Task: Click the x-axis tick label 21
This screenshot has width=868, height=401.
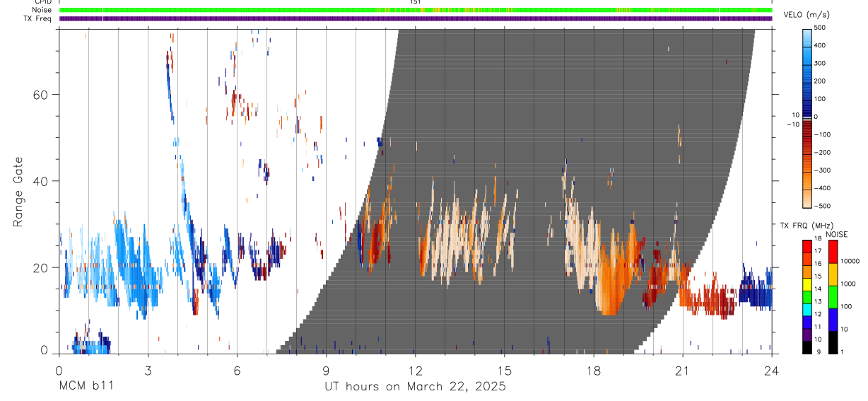Action: [x=683, y=370]
